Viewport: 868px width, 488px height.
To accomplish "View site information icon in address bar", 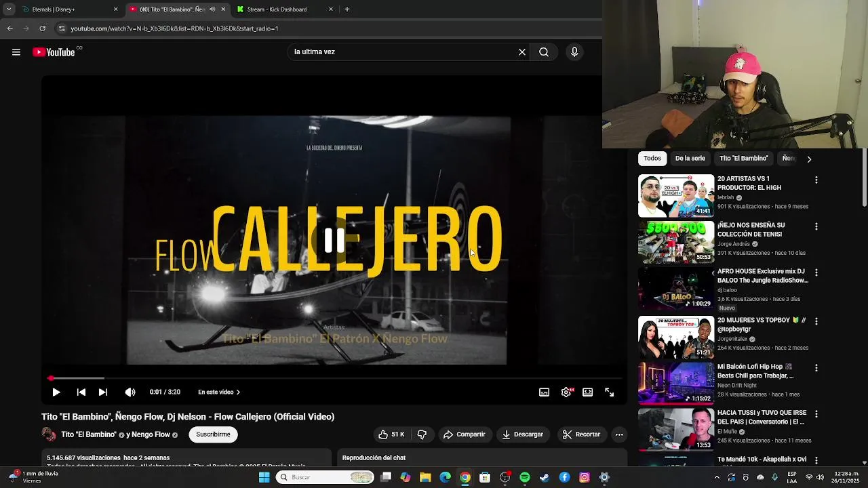I will [62, 28].
